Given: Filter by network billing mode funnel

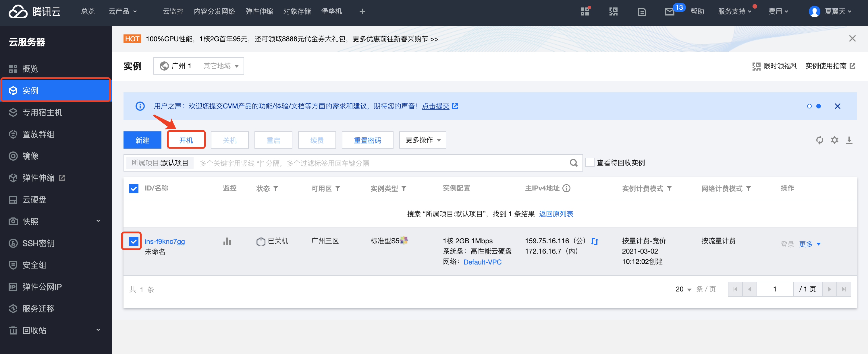Looking at the screenshot, I should click(749, 188).
